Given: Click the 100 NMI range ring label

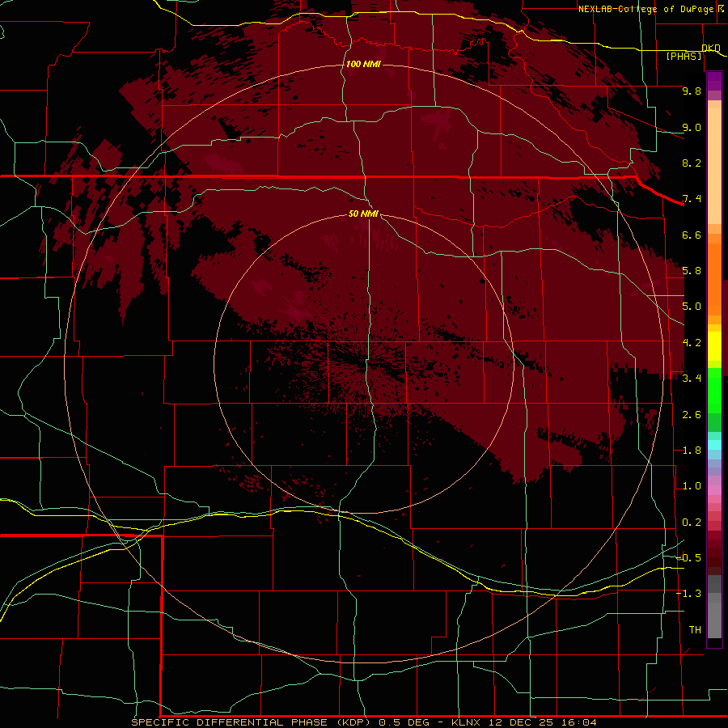Looking at the screenshot, I should (363, 64).
